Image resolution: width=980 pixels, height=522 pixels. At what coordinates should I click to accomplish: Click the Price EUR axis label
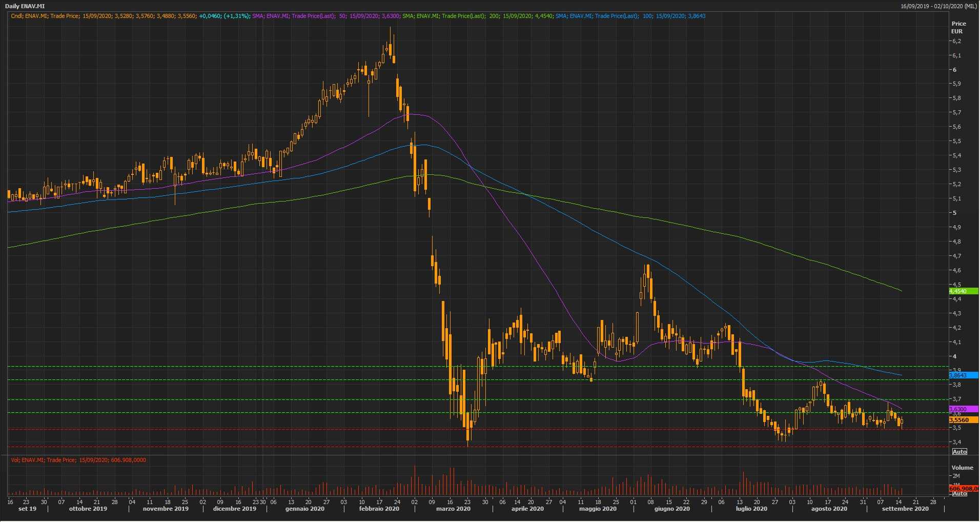point(958,27)
